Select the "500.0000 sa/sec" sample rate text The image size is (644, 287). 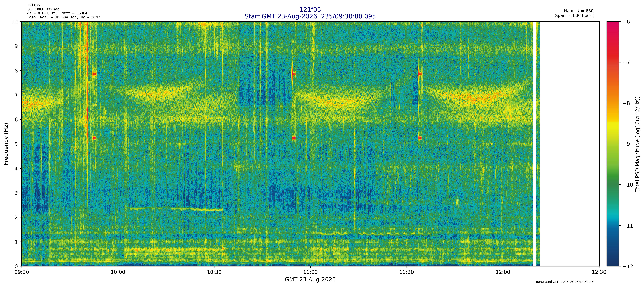[x=43, y=9]
